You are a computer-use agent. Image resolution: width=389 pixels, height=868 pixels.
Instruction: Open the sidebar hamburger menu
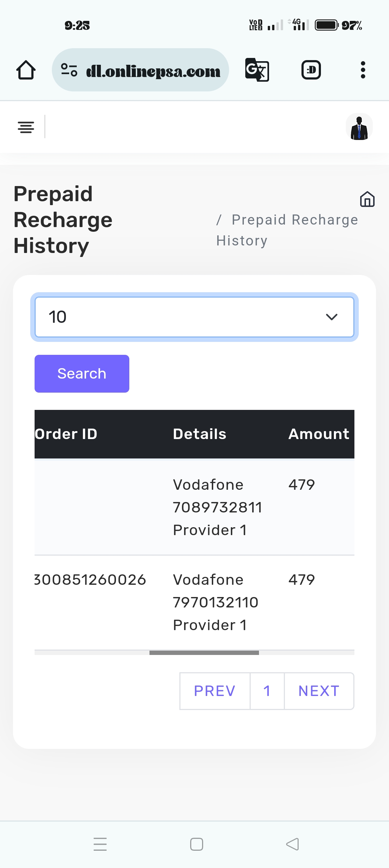pyautogui.click(x=26, y=127)
